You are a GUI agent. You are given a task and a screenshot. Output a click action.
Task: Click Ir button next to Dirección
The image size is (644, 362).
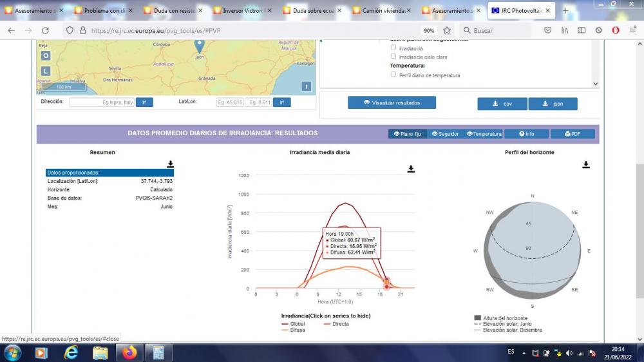click(x=144, y=102)
